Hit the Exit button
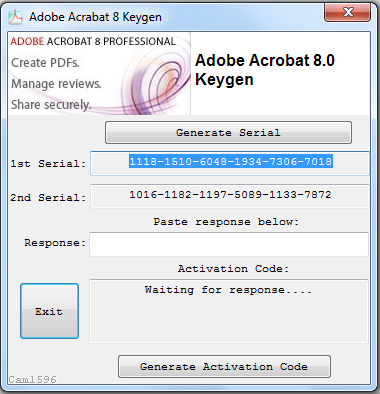380x394 pixels. (x=49, y=311)
